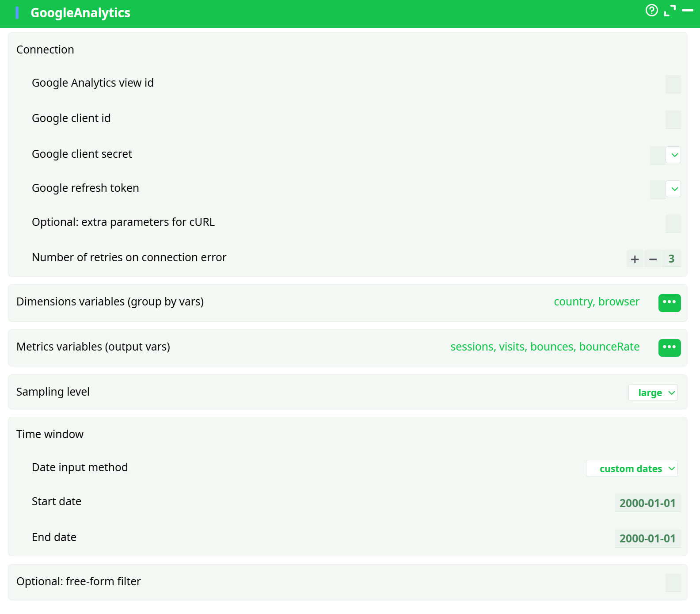Open the help question mark icon
The height and width of the screenshot is (614, 700).
coord(651,10)
